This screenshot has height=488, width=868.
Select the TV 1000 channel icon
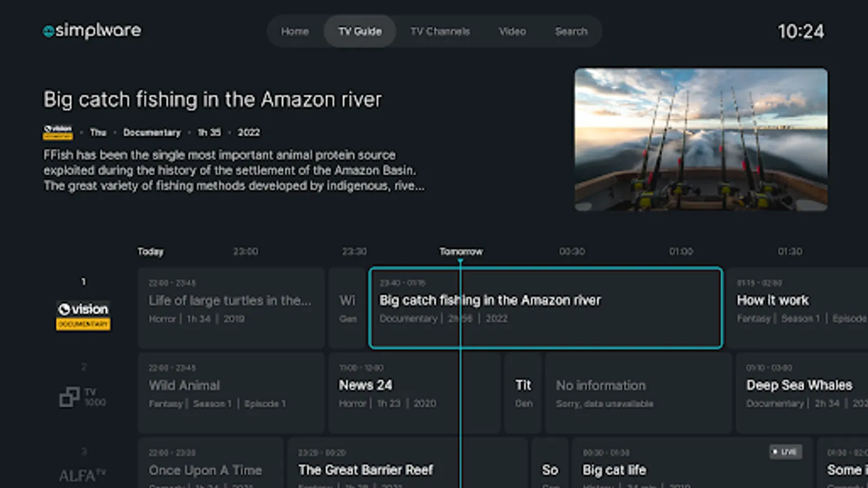point(82,396)
